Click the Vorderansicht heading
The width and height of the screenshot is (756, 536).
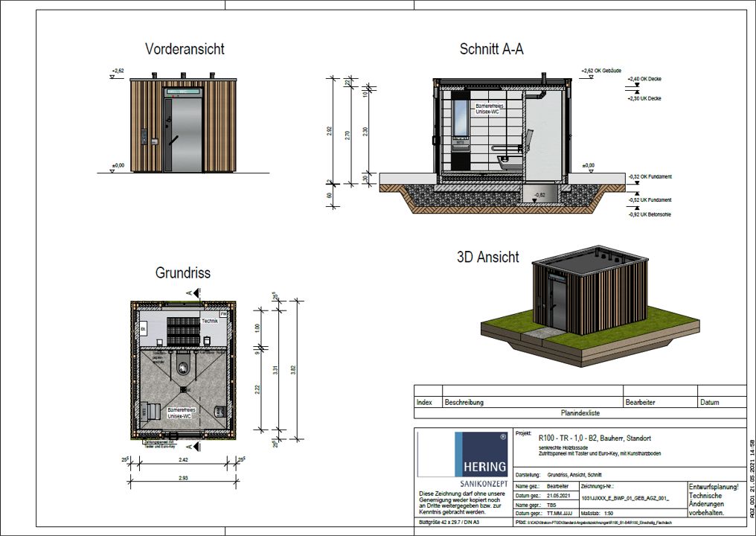click(185, 49)
